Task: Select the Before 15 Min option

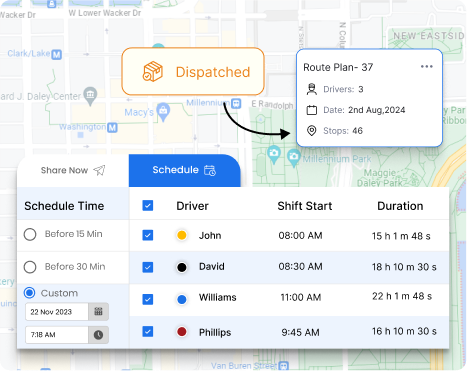Action: [30, 234]
